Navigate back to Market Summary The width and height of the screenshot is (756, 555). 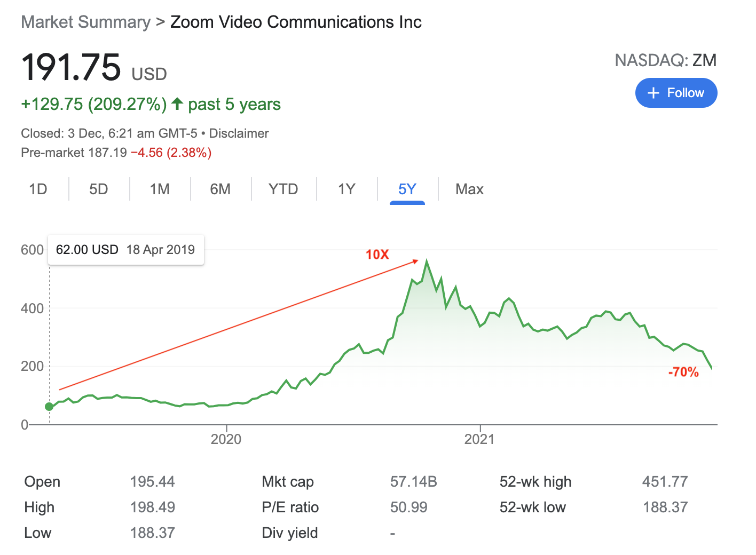pyautogui.click(x=85, y=22)
